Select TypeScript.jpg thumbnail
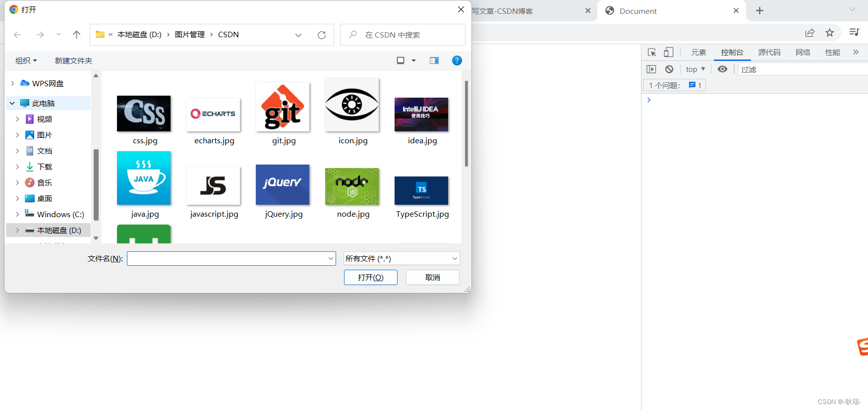This screenshot has height=410, width=868. click(421, 190)
